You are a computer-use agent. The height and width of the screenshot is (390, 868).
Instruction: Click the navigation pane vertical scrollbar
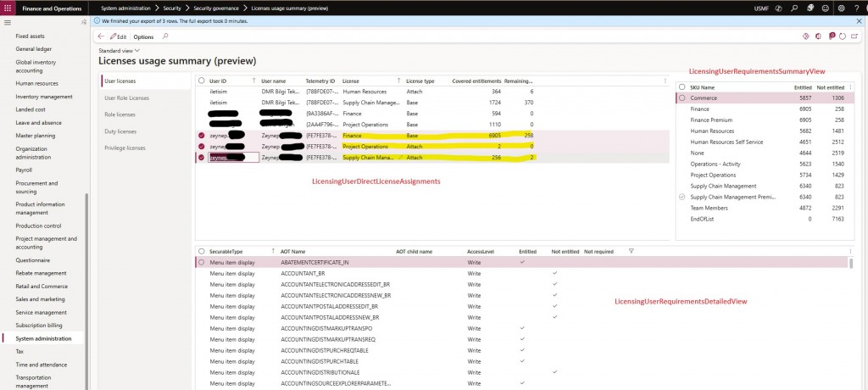[86, 291]
